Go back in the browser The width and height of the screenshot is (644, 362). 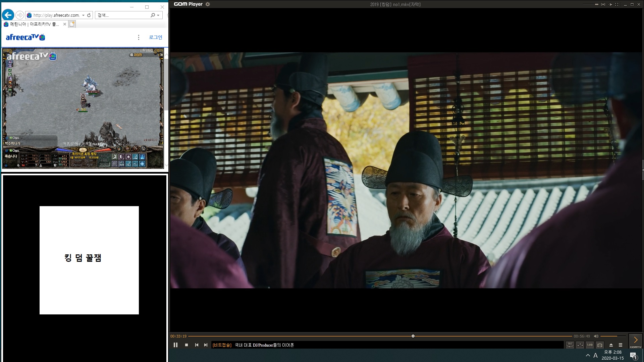[x=8, y=15]
